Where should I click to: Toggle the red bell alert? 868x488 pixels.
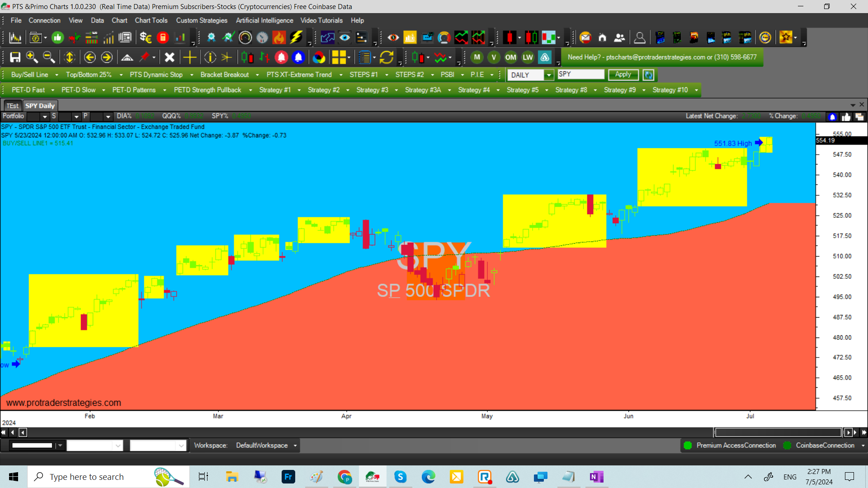tap(281, 57)
